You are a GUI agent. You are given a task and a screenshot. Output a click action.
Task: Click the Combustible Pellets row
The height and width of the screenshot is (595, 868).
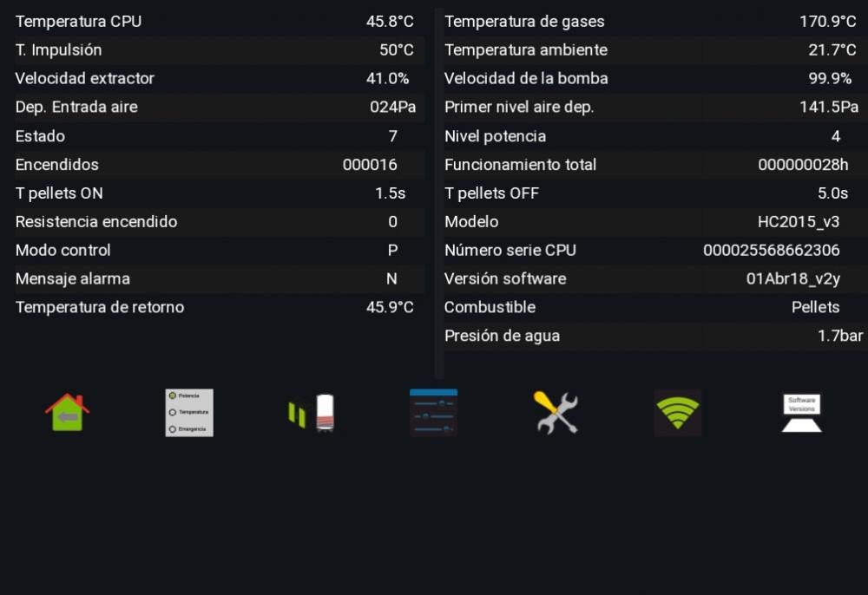click(x=655, y=307)
